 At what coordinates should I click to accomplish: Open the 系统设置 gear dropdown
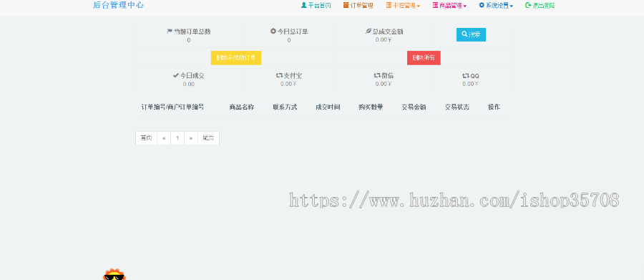point(496,5)
